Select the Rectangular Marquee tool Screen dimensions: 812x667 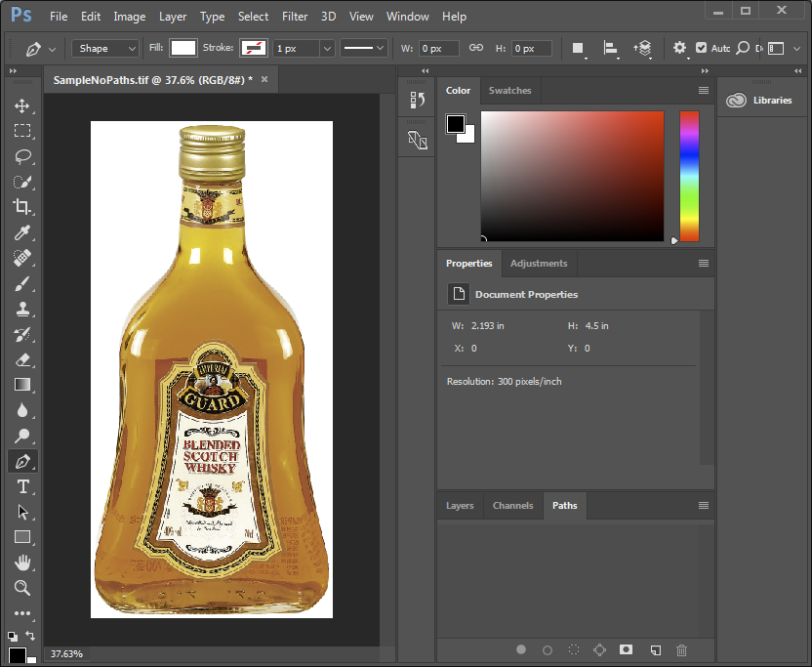pos(21,131)
